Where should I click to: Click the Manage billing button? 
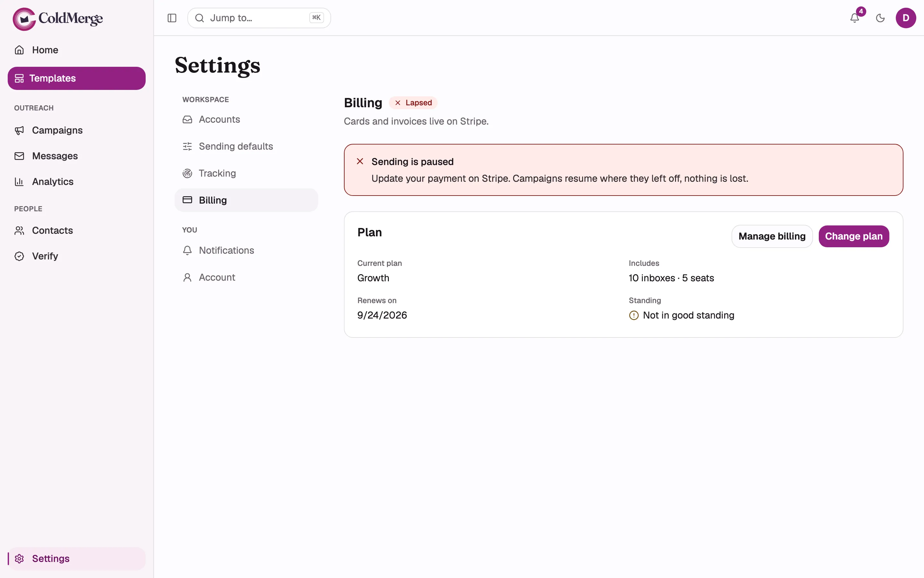coord(772,236)
